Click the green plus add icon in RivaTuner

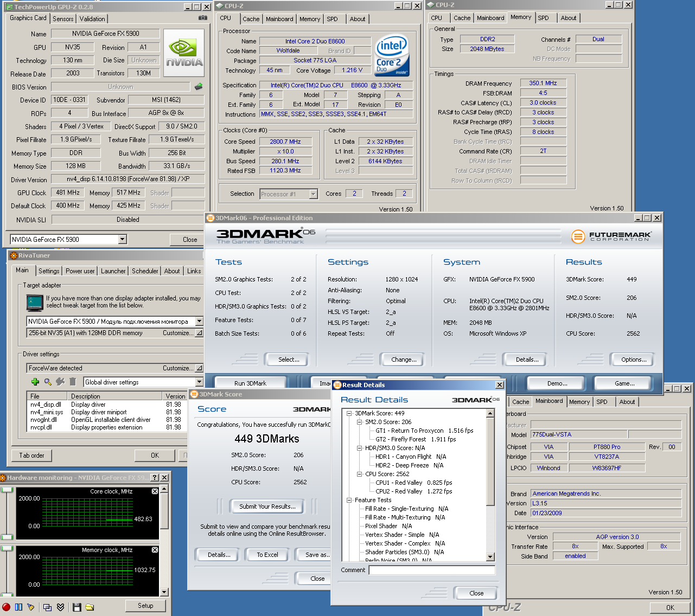[35, 382]
